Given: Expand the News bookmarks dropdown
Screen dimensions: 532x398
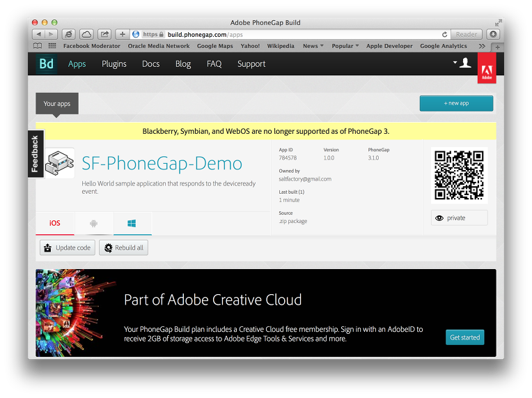Looking at the screenshot, I should (x=313, y=46).
